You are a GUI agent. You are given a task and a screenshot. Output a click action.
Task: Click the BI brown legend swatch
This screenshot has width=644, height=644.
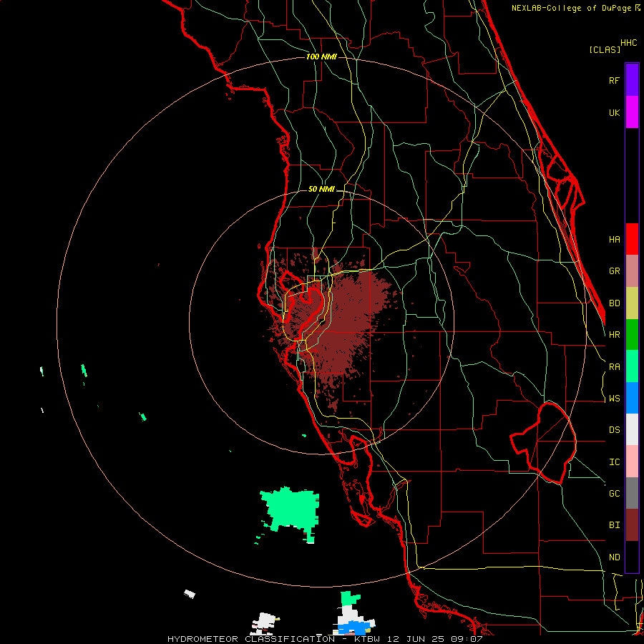click(x=632, y=525)
